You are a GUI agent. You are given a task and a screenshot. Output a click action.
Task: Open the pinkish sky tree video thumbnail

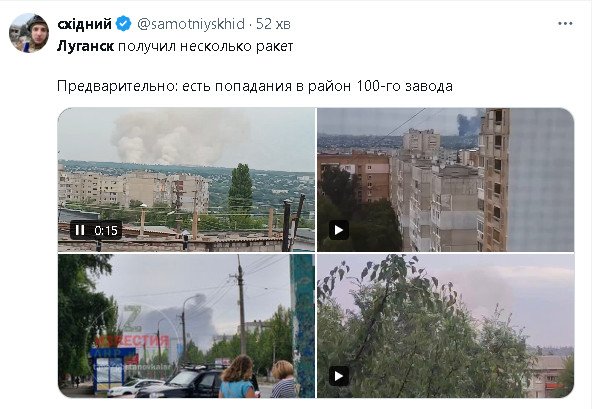[446, 326]
